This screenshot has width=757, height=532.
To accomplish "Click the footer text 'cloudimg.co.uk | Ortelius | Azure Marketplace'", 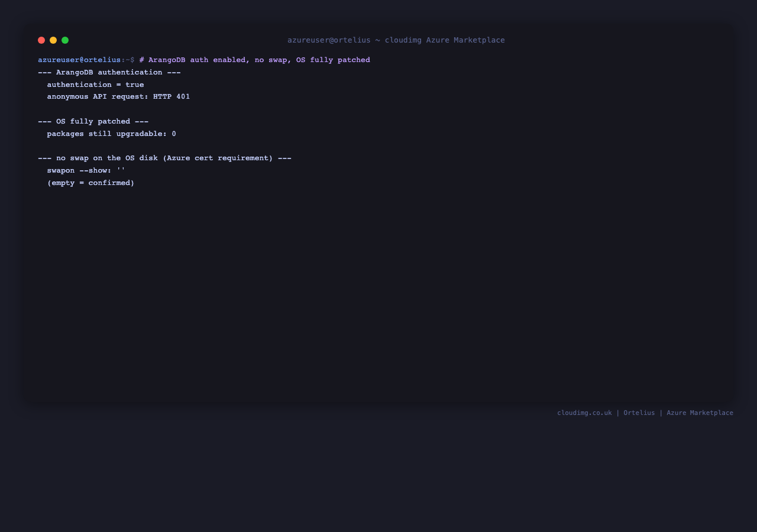I will tap(645, 413).
